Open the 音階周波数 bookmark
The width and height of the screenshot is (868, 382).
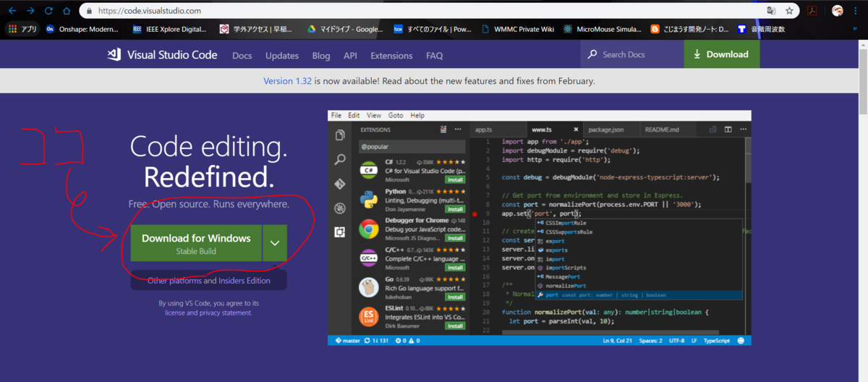pyautogui.click(x=761, y=30)
